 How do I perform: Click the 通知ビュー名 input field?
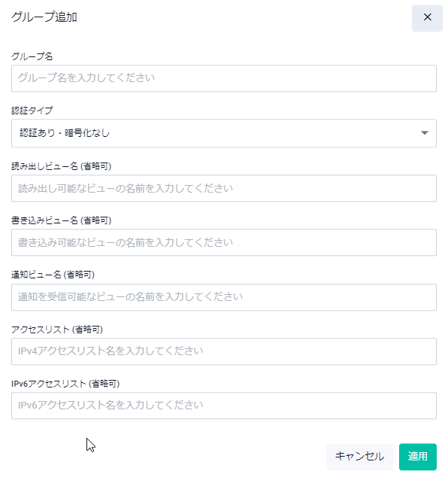[x=224, y=297]
